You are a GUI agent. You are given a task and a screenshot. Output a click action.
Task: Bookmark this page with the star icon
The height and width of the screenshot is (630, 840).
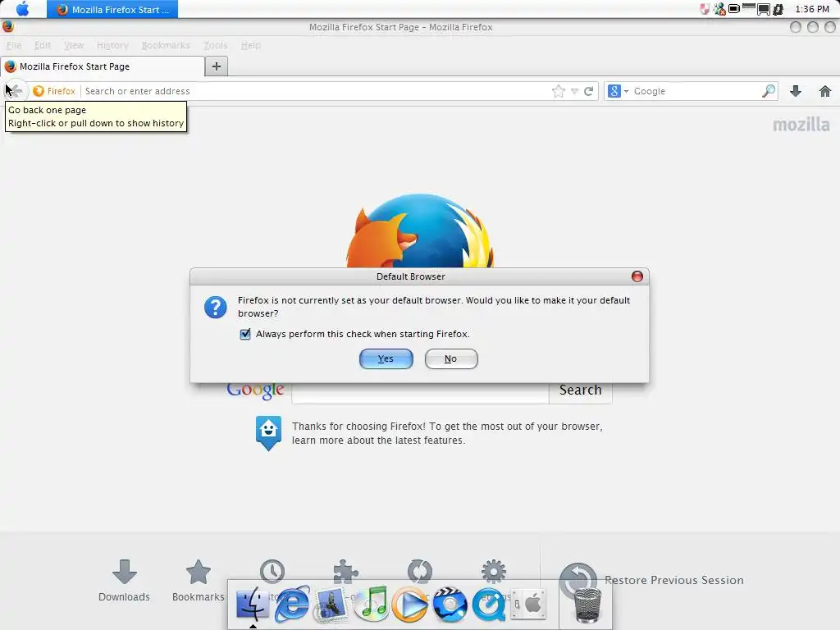pyautogui.click(x=558, y=91)
